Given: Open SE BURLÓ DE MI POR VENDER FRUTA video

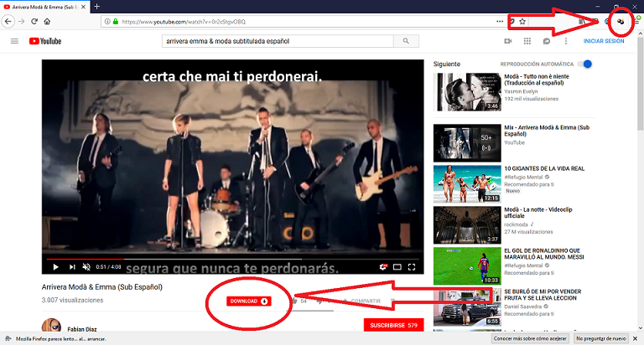Looking at the screenshot, I should pos(543,295).
